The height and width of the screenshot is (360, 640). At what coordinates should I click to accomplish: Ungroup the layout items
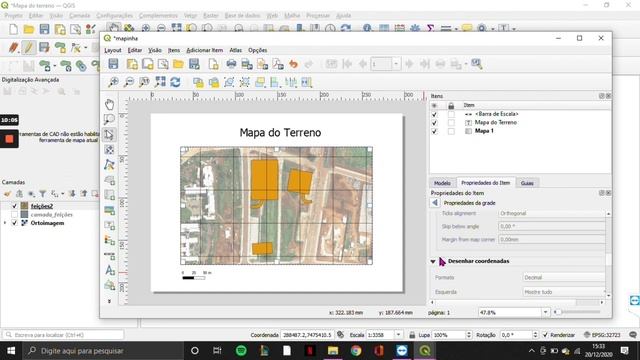(244, 82)
